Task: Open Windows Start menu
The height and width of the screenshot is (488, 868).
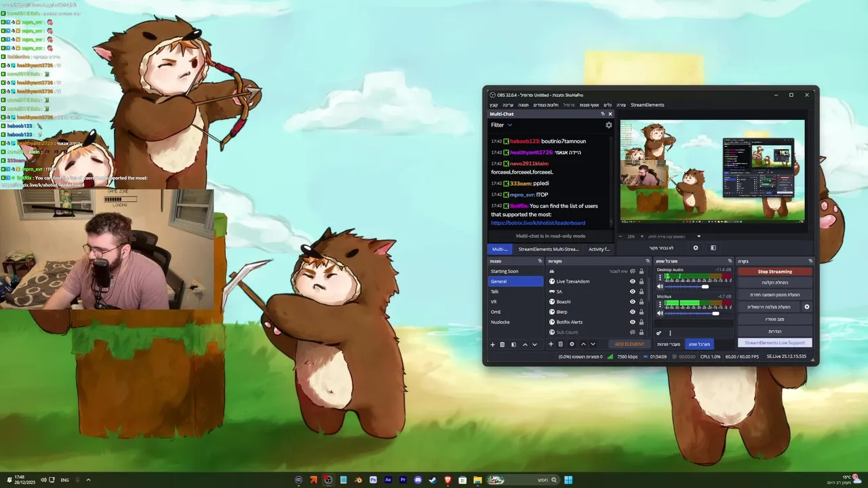Action: click(x=568, y=480)
